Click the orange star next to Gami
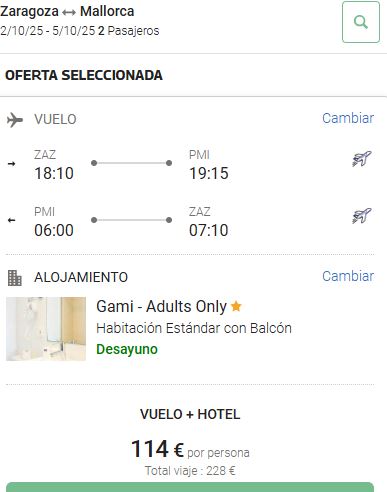 (x=236, y=306)
